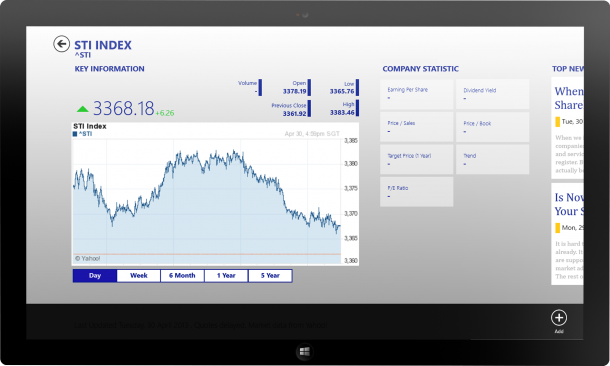Click the TOP NEWS section heading
Viewport: 610px width, 366px height.
(568, 69)
